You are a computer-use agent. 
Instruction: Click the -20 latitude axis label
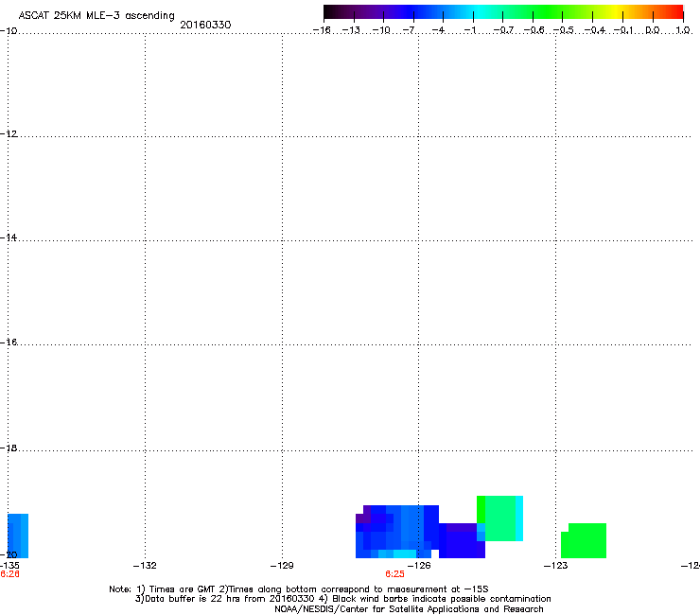(9, 554)
